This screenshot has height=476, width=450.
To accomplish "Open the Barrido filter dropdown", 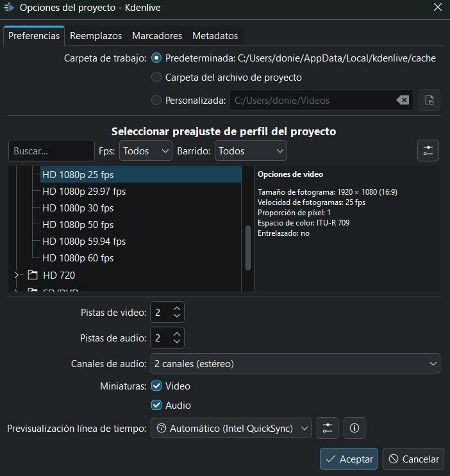I will (x=251, y=151).
